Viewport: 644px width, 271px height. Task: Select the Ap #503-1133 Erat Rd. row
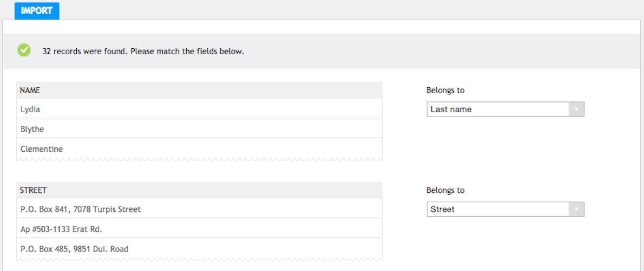(199, 229)
